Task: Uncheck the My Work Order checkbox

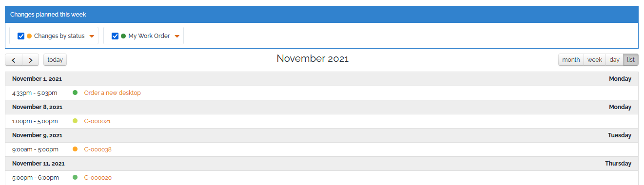Action: (x=115, y=36)
